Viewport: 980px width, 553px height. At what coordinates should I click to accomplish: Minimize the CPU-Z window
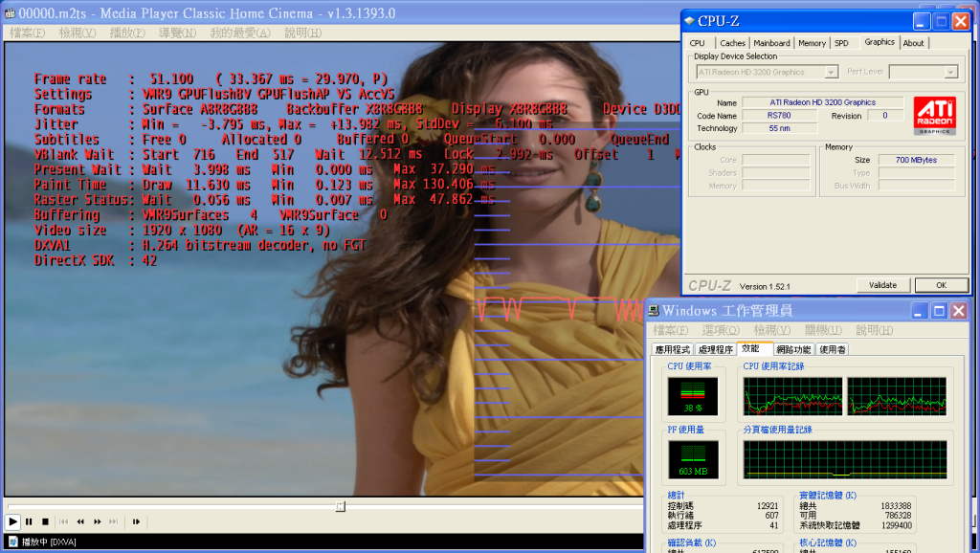click(922, 21)
